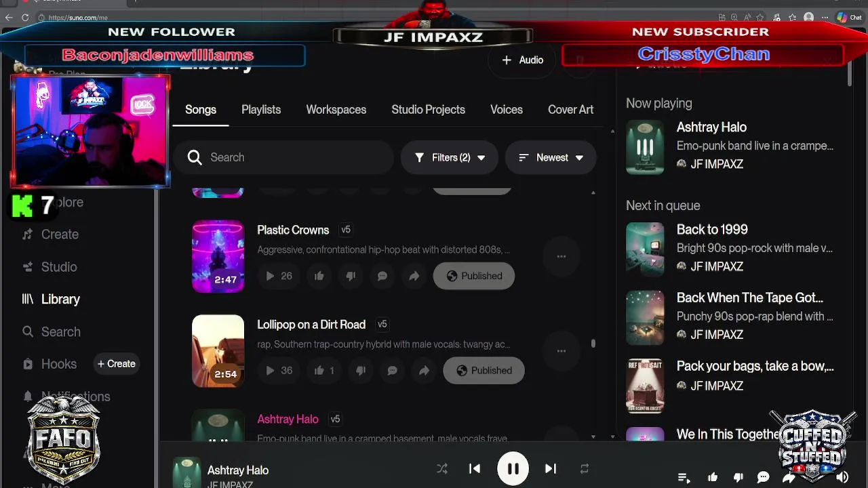Click the Audio upload button
The height and width of the screenshot is (488, 868).
pos(522,60)
